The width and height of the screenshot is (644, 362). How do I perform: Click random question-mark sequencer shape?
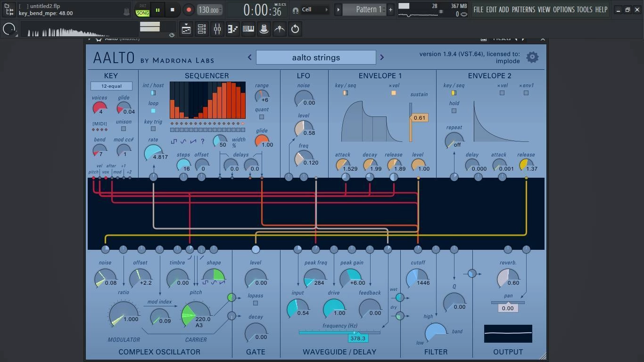[203, 141]
